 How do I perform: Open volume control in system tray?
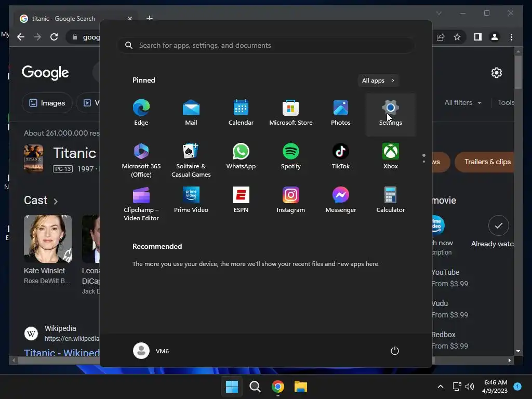pos(470,387)
